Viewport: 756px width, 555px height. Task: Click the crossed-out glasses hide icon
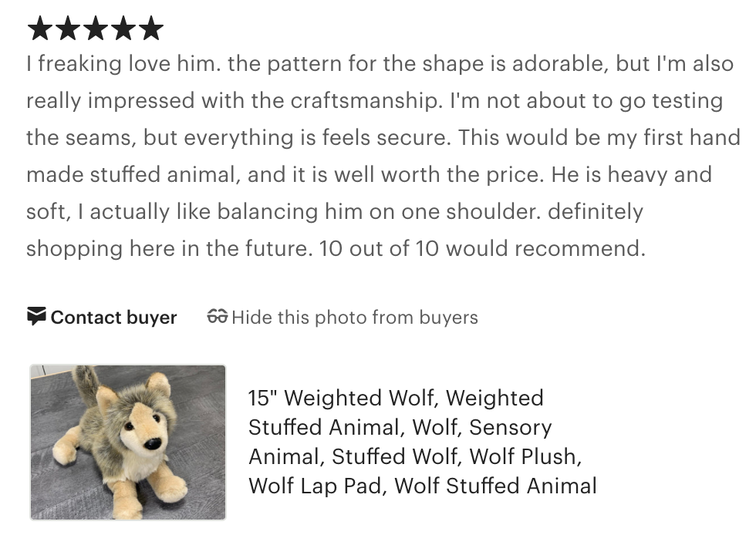click(218, 317)
